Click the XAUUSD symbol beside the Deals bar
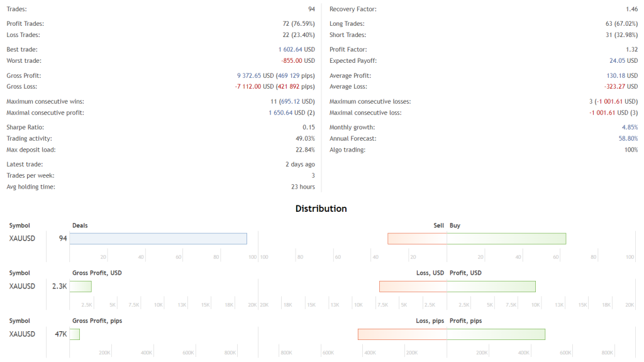The height and width of the screenshot is (362, 644). pos(22,239)
